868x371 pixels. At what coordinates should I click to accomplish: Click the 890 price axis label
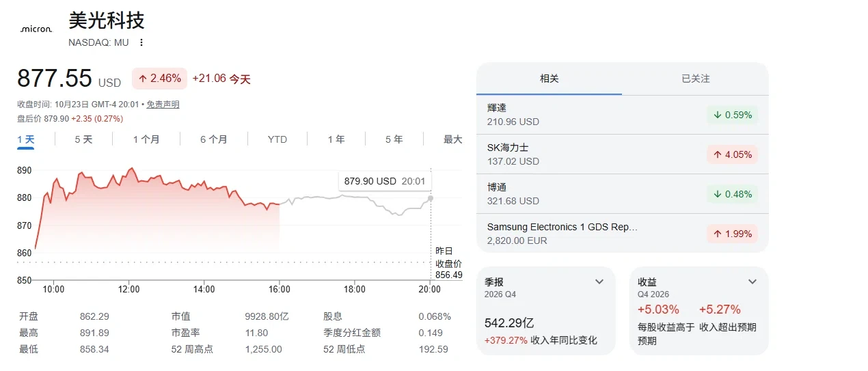click(x=25, y=170)
